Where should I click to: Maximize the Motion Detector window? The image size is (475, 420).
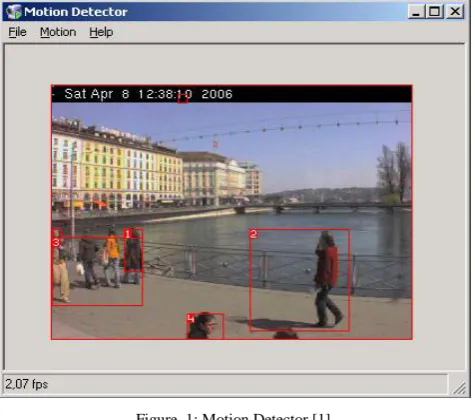click(x=434, y=12)
